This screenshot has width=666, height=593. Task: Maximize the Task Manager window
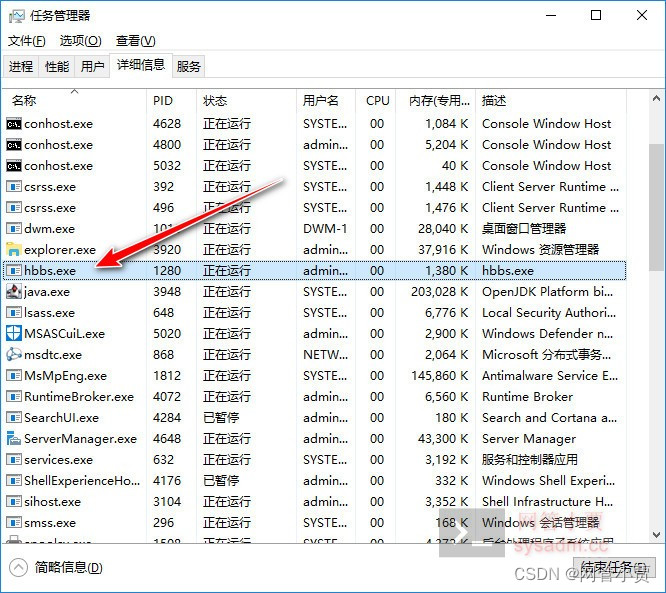coord(596,16)
